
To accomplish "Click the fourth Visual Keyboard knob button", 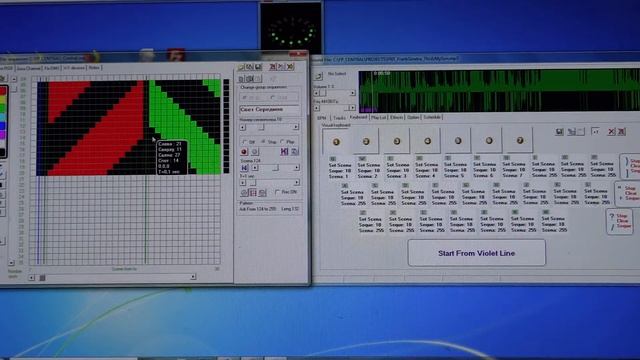I will click(x=427, y=141).
